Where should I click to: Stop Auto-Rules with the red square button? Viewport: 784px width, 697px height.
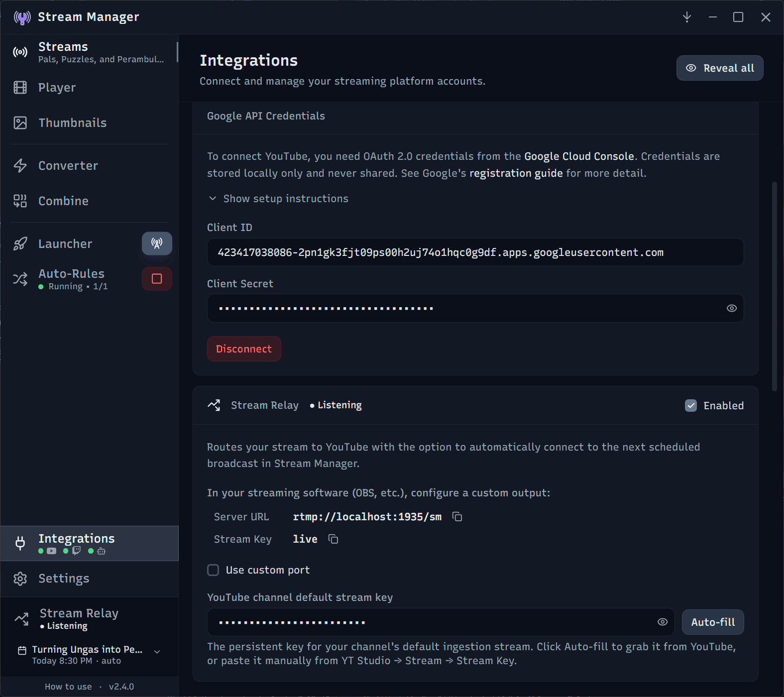[x=157, y=279]
